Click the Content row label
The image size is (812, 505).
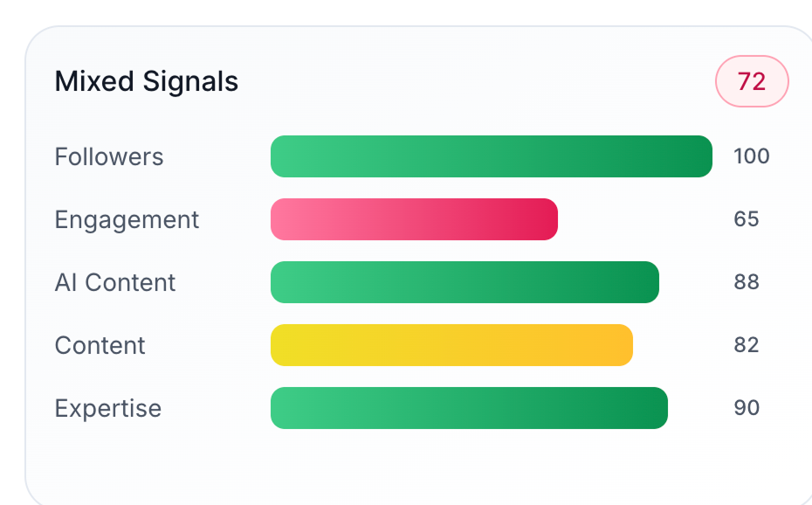tap(100, 345)
